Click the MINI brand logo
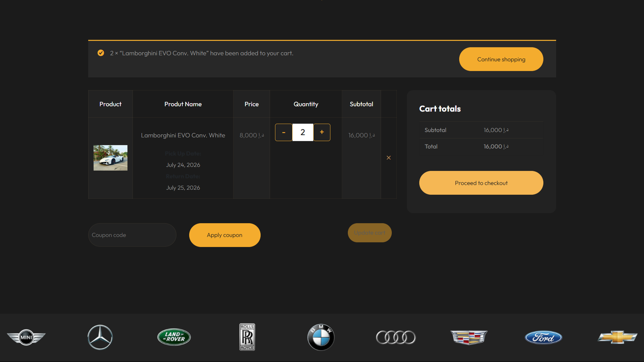The image size is (644, 362). (26, 337)
